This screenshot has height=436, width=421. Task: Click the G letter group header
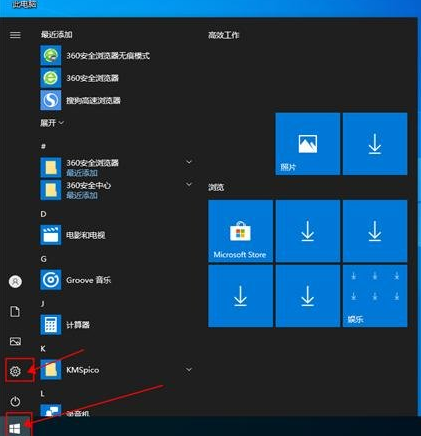click(43, 259)
